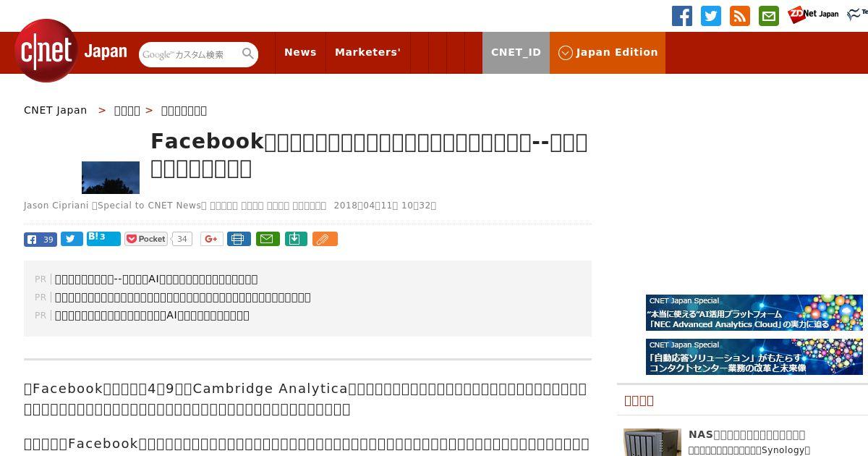Email the article using the green mail icon
Viewport: 868px width, 456px height.
click(x=268, y=239)
